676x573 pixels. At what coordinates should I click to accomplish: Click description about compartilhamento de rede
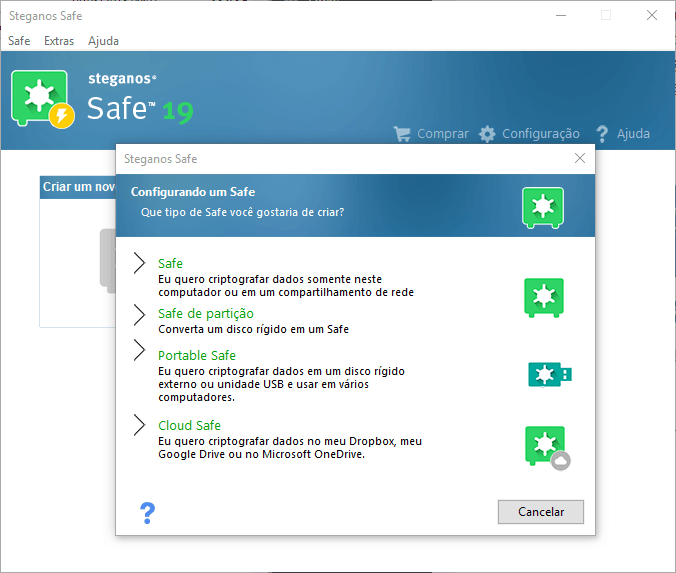286,286
